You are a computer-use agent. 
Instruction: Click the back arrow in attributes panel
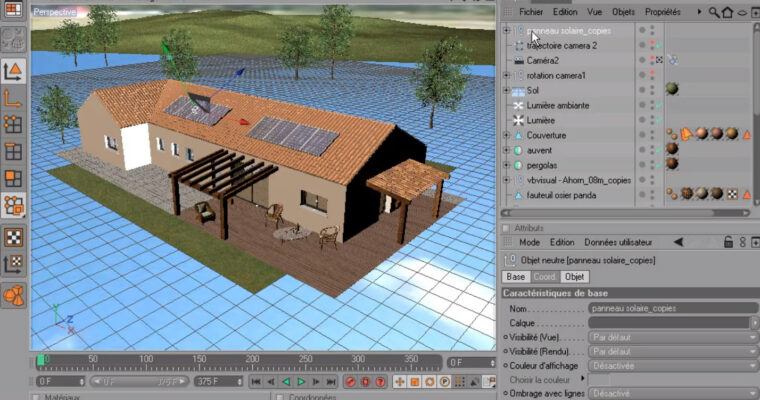coord(678,242)
